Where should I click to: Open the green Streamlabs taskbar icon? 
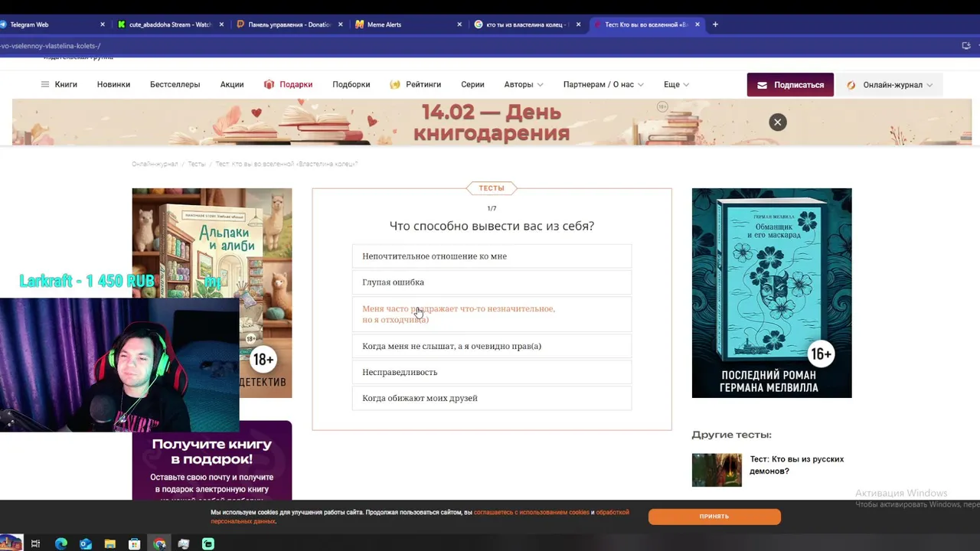point(208,544)
